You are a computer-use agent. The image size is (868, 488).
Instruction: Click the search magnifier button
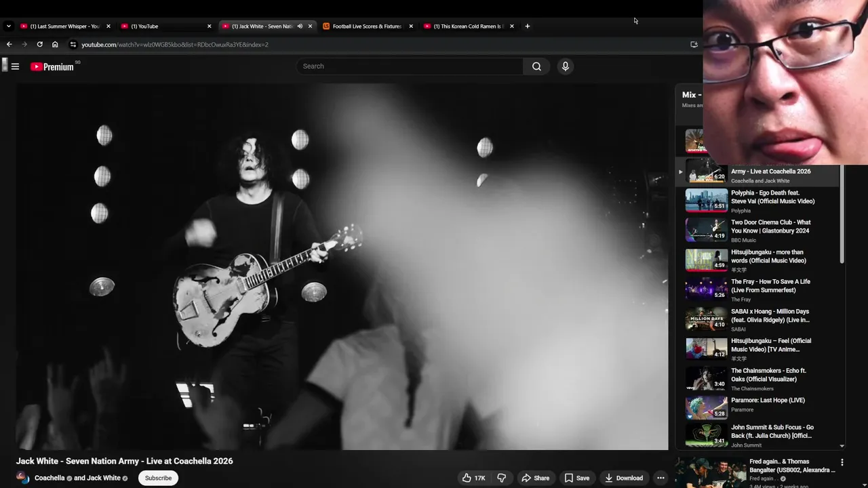[536, 66]
